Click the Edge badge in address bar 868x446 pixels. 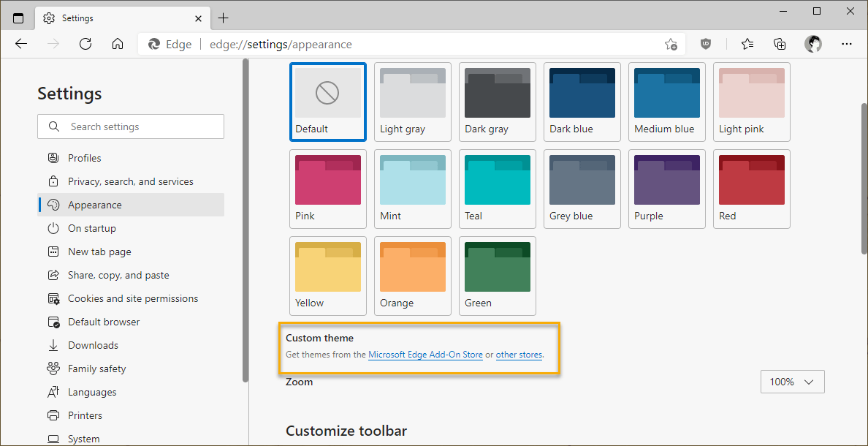tap(170, 44)
